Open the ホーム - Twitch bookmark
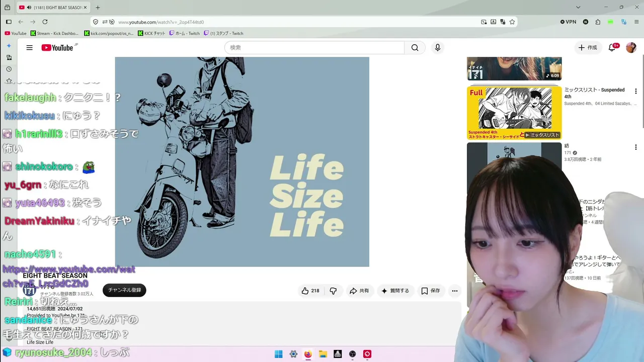This screenshot has width=644, height=362. click(185, 34)
